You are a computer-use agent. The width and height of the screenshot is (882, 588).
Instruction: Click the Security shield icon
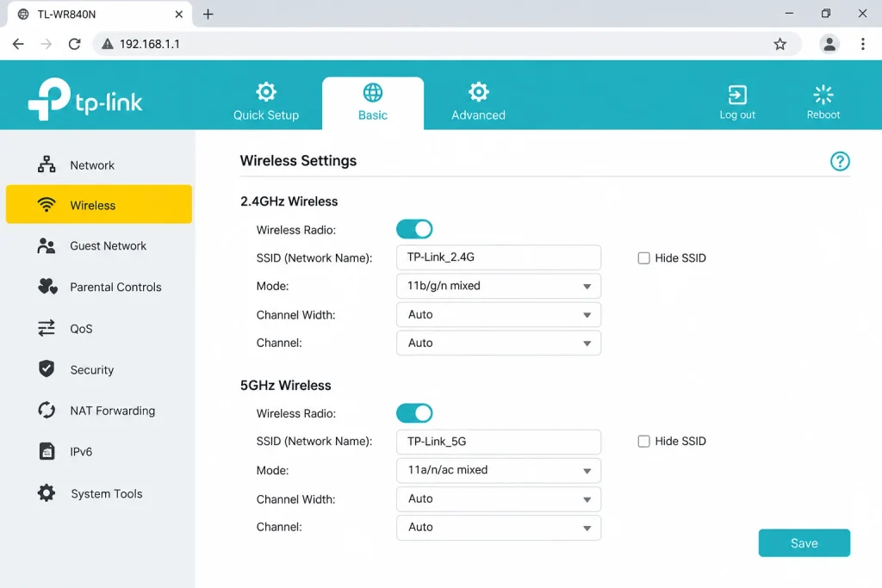(47, 368)
